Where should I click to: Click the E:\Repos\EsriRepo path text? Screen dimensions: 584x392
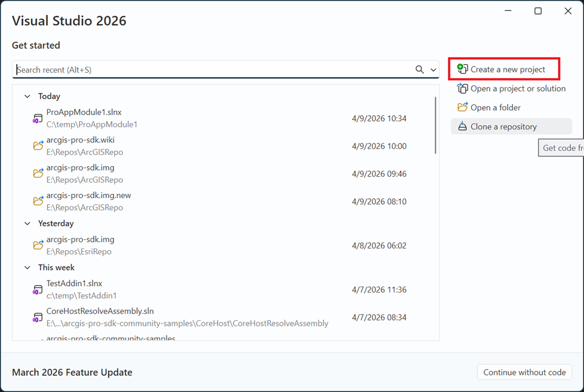[79, 251]
